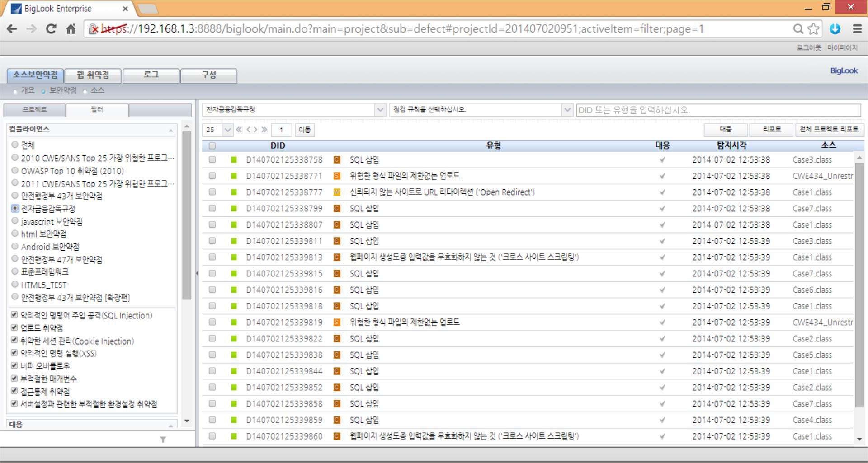Click severity S icon for D140702125338771

(x=337, y=176)
